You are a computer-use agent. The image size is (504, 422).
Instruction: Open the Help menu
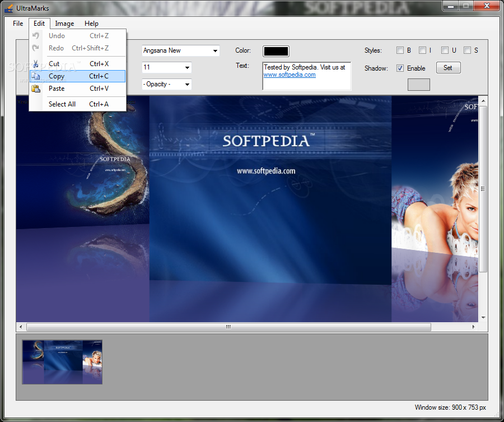91,24
